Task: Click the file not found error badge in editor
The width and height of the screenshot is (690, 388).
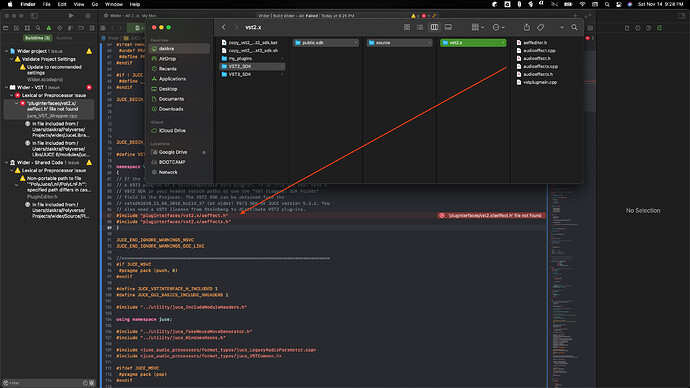Action: (492, 216)
